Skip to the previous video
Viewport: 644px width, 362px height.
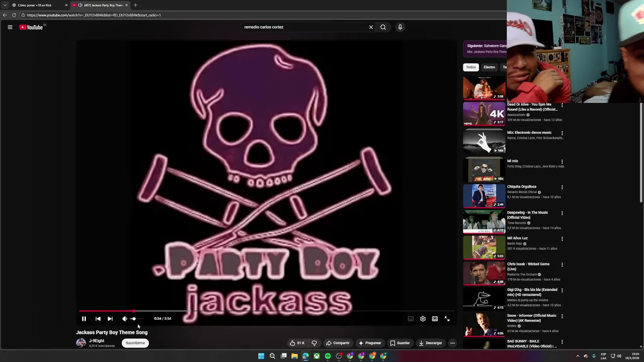[98, 319]
